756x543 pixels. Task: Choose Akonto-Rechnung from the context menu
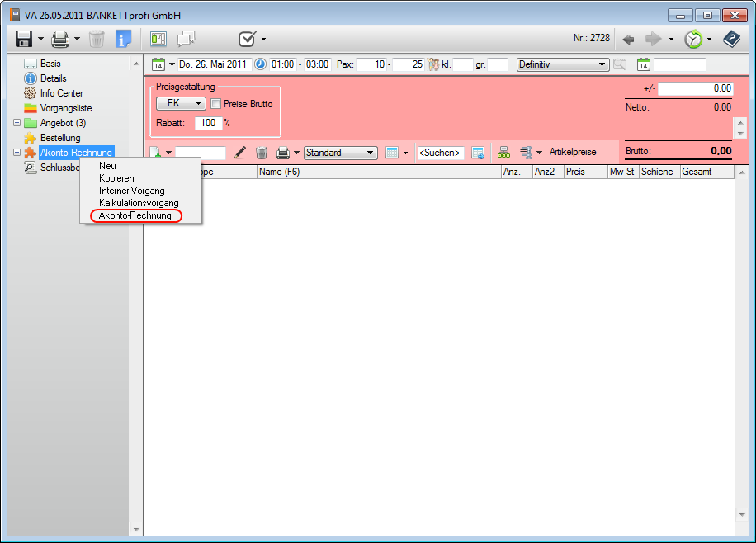click(135, 215)
